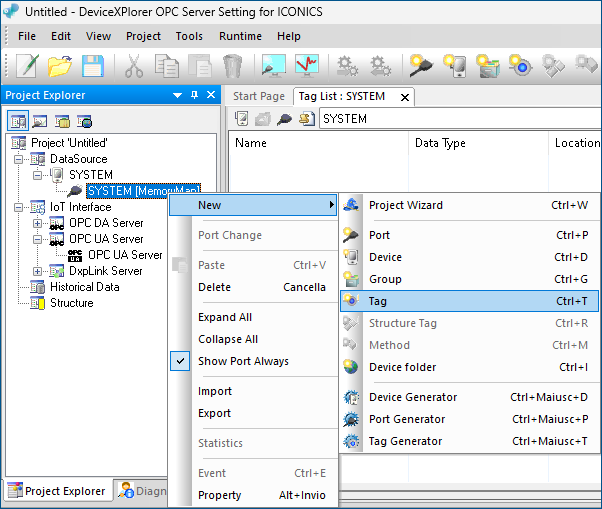Choose Group in New submenu
The image size is (602, 509).
pos(469,279)
